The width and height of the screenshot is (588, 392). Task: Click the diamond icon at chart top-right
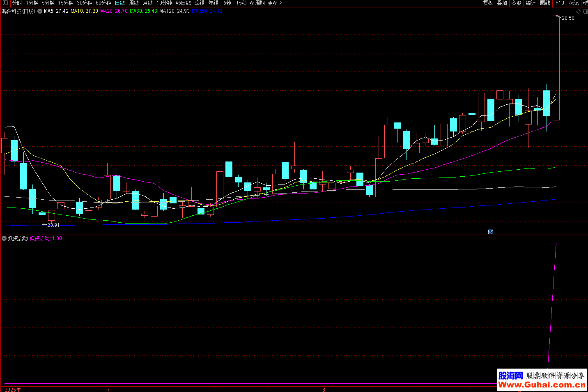pos(579,11)
